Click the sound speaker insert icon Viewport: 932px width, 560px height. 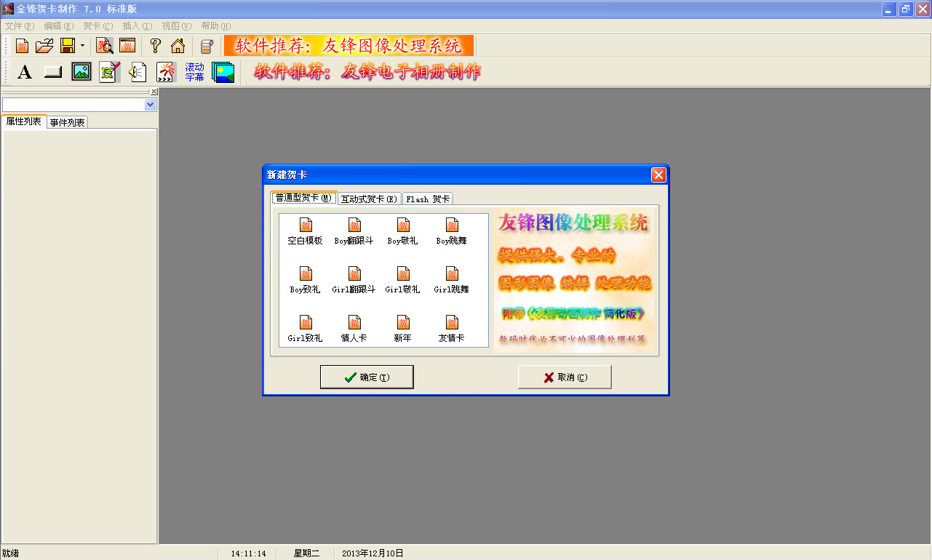[138, 72]
